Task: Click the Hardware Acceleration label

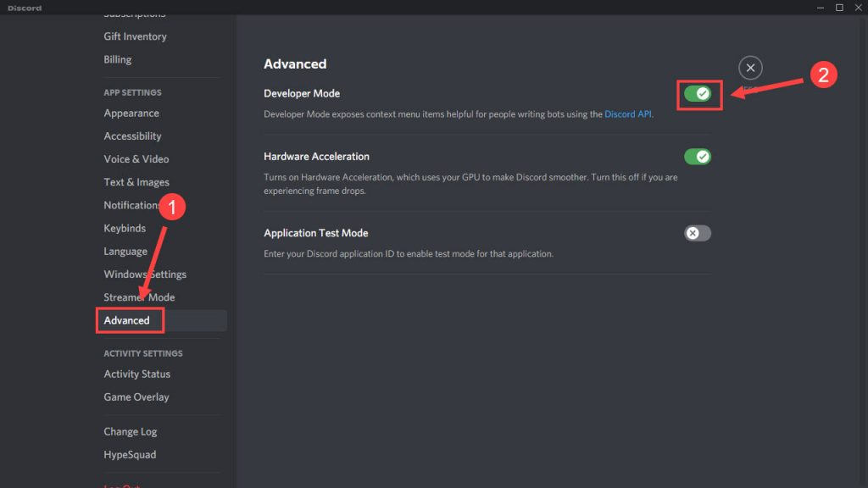Action: [317, 157]
